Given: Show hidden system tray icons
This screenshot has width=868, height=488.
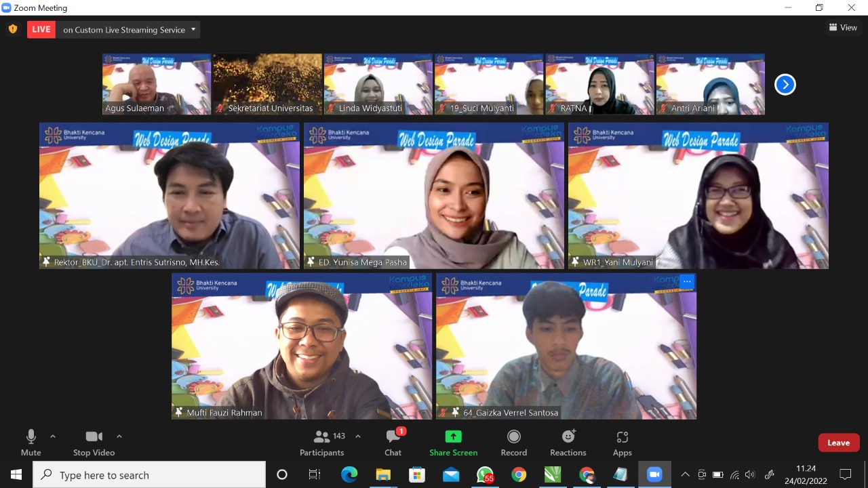Looking at the screenshot, I should click(x=685, y=474).
